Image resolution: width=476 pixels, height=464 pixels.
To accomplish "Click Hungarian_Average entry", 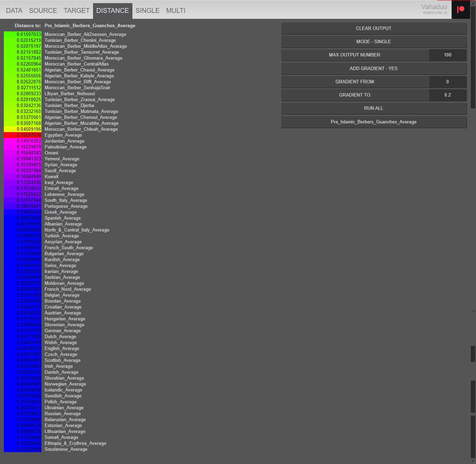I will coord(65,319).
